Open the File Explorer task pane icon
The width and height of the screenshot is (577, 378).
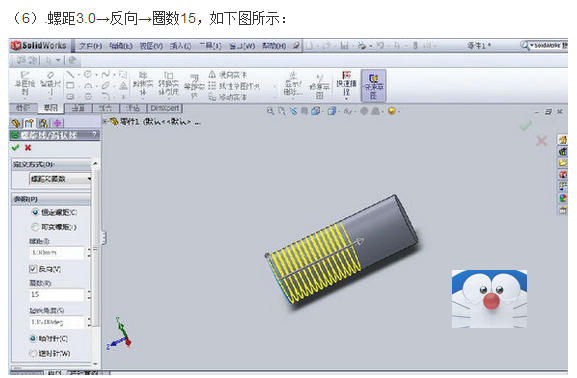tap(563, 163)
